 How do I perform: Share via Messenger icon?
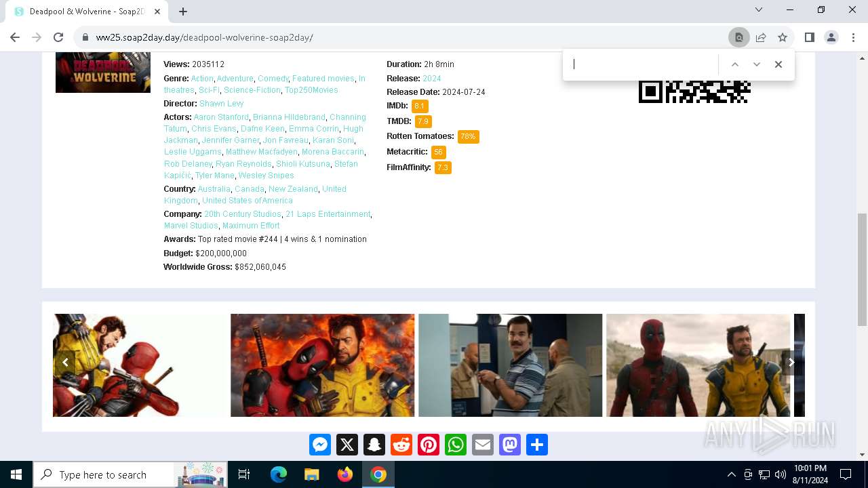[320, 445]
